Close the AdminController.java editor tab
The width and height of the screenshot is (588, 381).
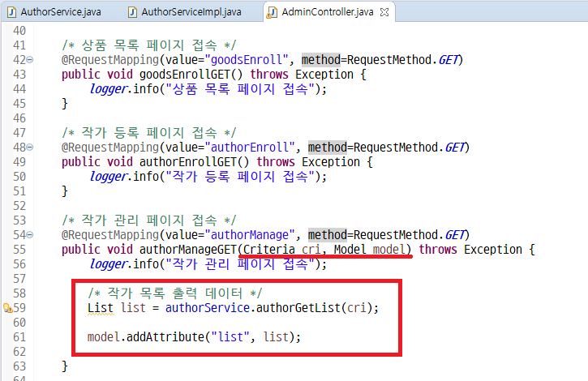(384, 12)
